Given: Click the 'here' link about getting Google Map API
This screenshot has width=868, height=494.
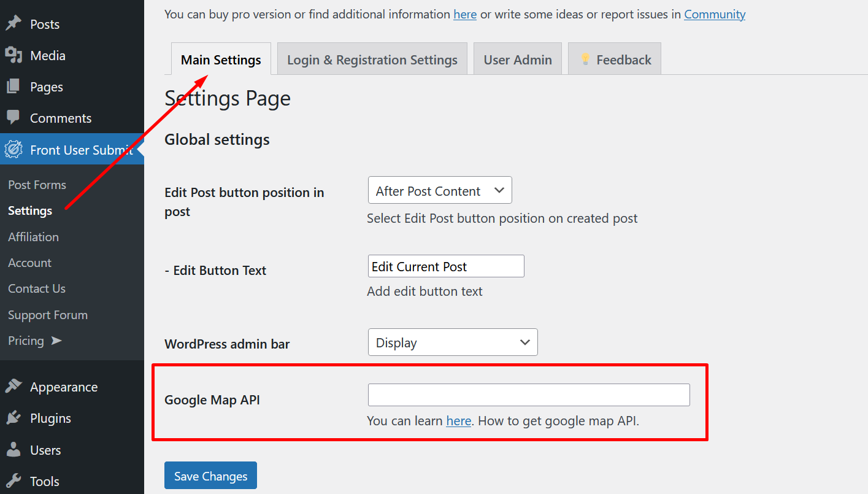Looking at the screenshot, I should [x=458, y=421].
